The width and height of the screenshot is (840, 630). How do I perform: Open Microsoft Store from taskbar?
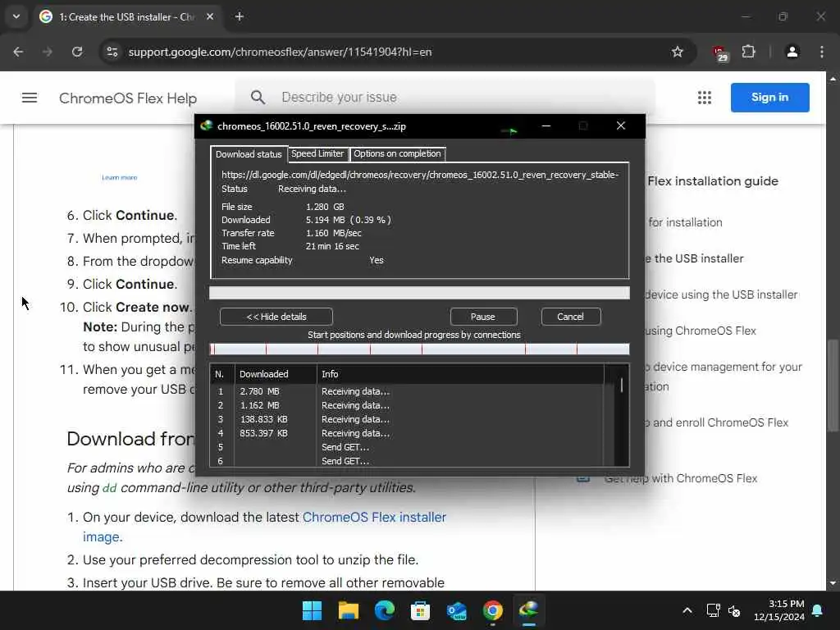tap(420, 610)
